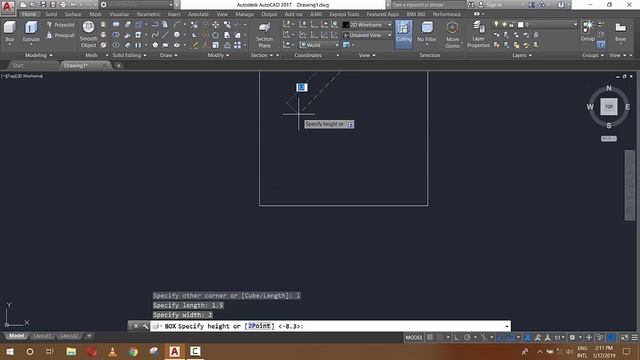Click the Group button in the ribbon
This screenshot has width=640, height=360.
coord(587,32)
